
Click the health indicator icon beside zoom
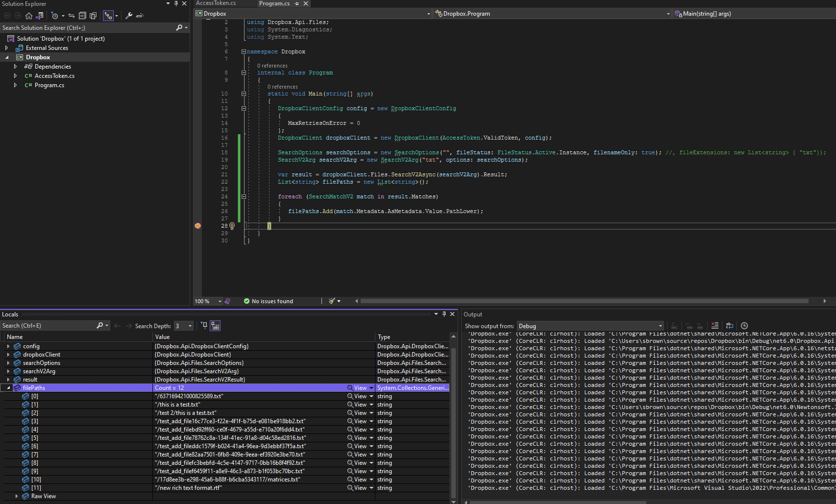click(227, 301)
